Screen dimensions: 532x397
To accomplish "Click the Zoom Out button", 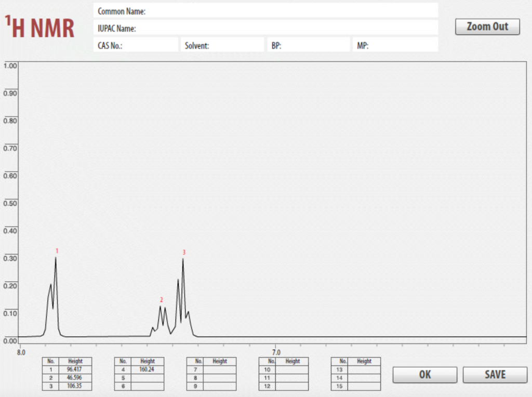I will click(x=487, y=27).
